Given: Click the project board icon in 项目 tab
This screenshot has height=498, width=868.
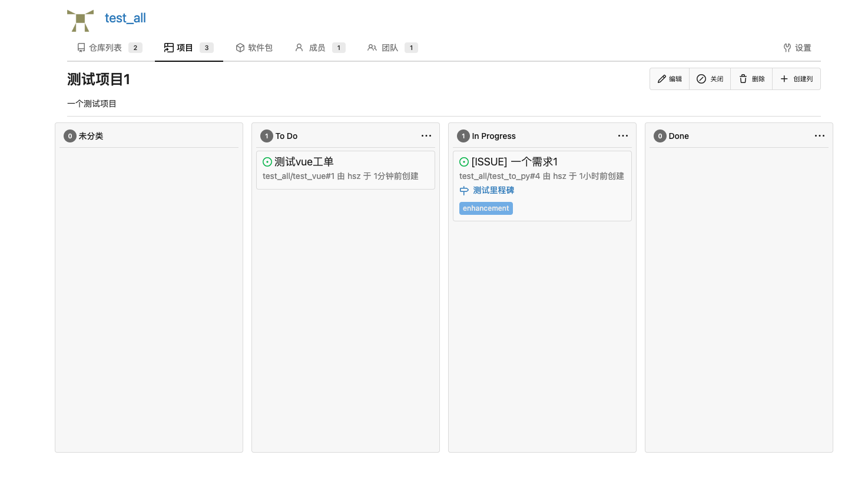Looking at the screenshot, I should click(x=169, y=48).
